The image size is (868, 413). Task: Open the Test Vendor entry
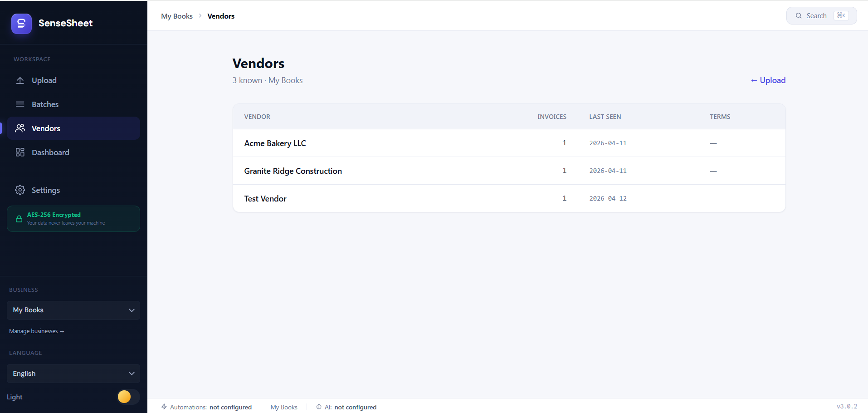click(x=265, y=198)
